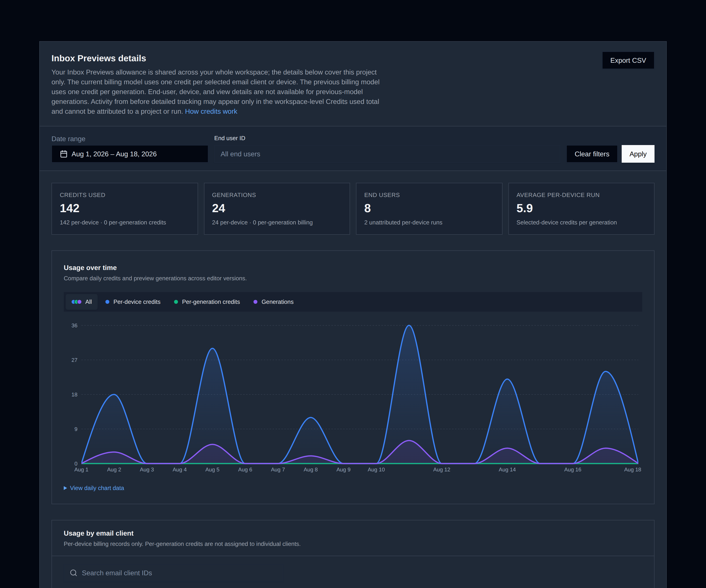Select the End Users value 8
Screen dimensions: 706x588
(x=367, y=208)
